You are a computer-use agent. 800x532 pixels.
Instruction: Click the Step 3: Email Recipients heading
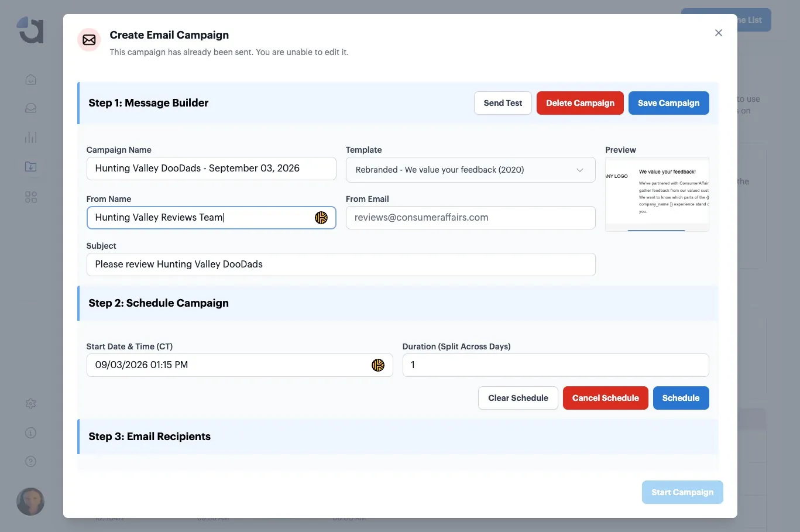149,437
